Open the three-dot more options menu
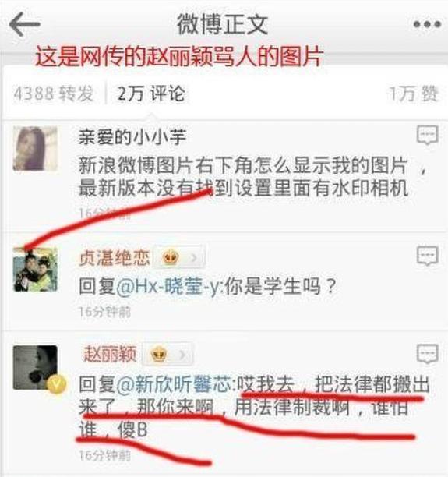The image size is (448, 477). (x=427, y=25)
